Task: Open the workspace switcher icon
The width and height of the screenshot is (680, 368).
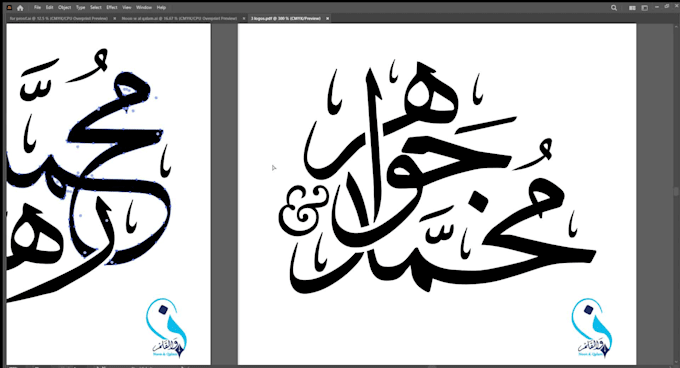Action: coord(644,8)
